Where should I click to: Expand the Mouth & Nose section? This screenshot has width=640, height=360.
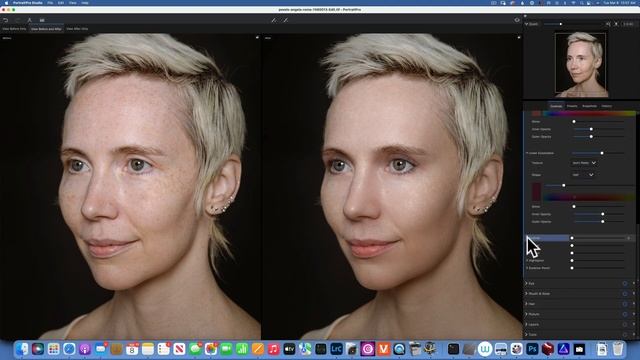pyautogui.click(x=527, y=293)
